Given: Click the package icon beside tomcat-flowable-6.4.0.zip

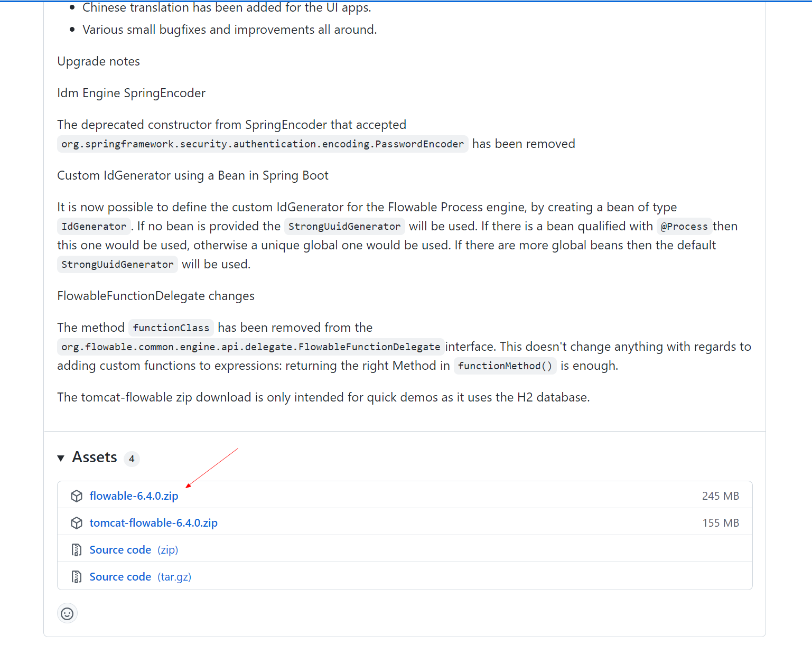Looking at the screenshot, I should [77, 523].
